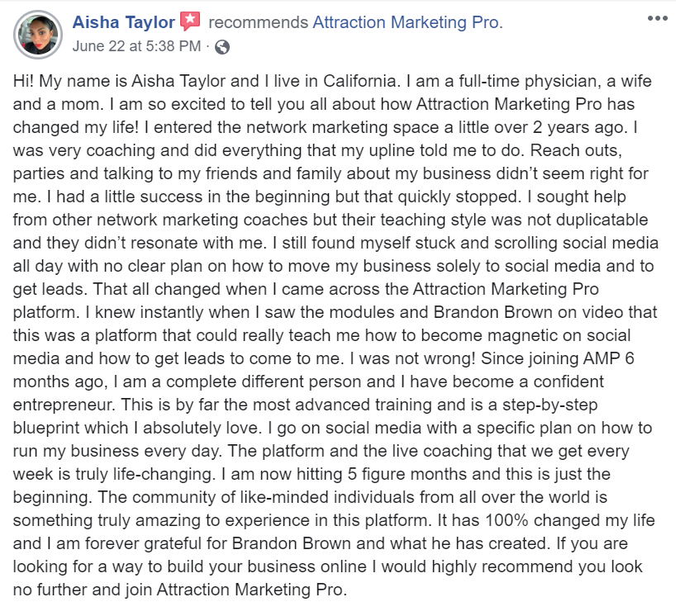The image size is (676, 616).
Task: Click the word "California" in the post
Action: [362, 81]
